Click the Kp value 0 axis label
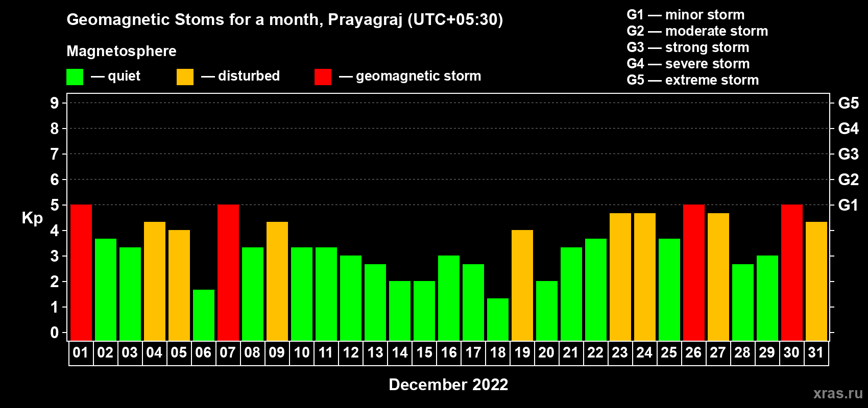This screenshot has height=408, width=868. 55,333
